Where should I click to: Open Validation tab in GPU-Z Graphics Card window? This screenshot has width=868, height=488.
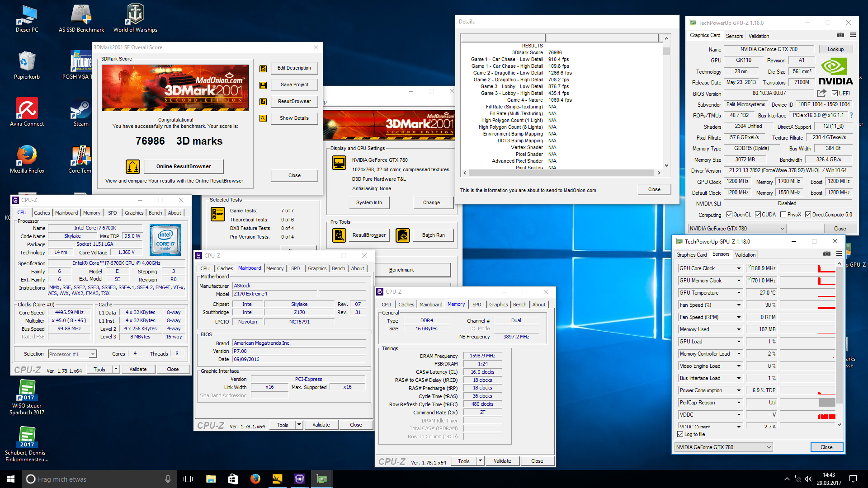tap(759, 36)
